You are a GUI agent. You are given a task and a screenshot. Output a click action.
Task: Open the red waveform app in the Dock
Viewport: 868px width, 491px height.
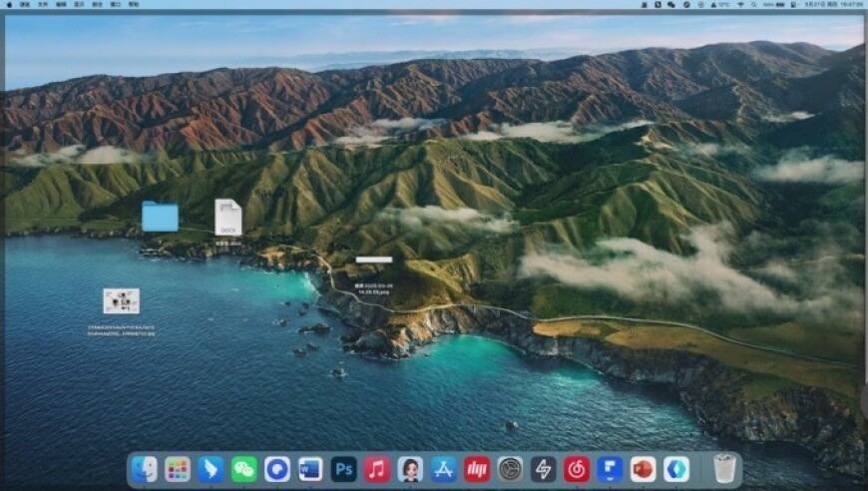(x=477, y=469)
